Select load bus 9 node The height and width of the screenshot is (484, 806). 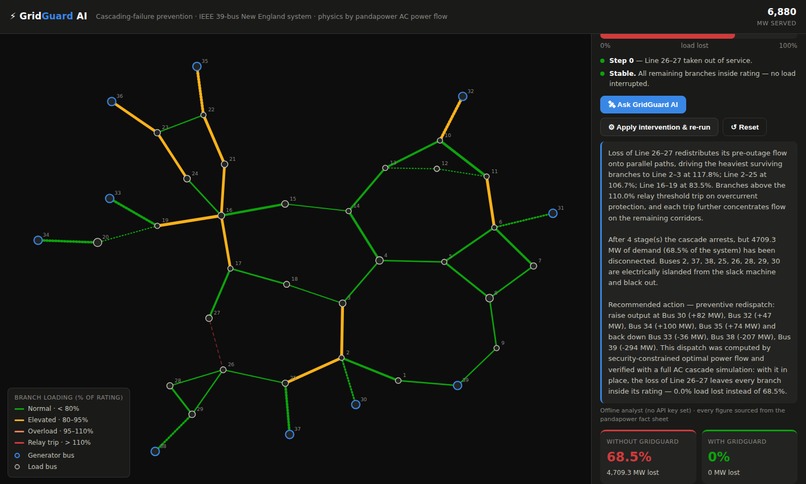[x=497, y=348]
